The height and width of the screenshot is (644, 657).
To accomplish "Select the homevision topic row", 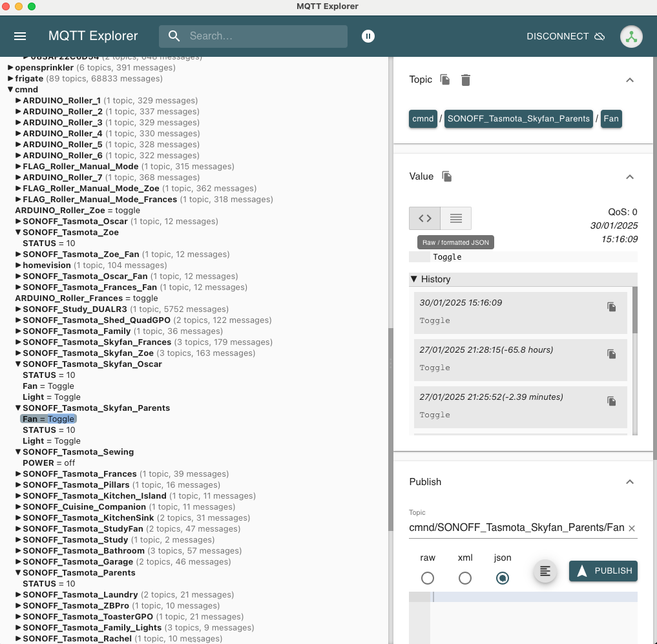I will tap(95, 265).
